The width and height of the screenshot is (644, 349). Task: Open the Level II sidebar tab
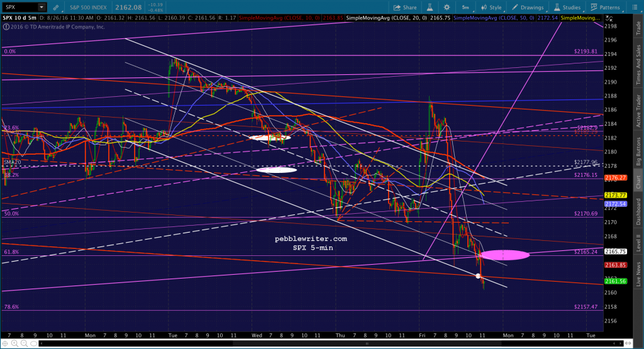point(638,243)
